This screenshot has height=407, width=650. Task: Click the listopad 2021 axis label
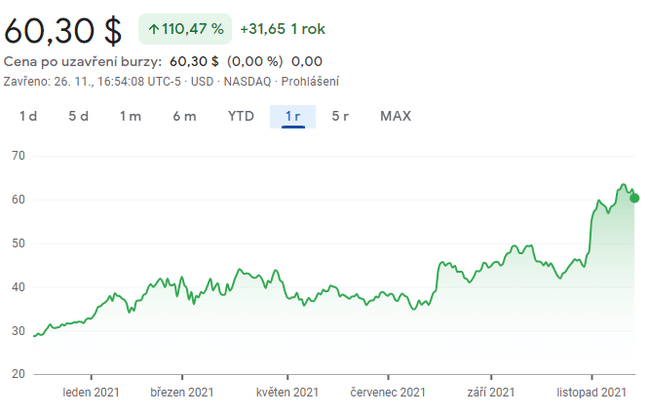click(592, 392)
